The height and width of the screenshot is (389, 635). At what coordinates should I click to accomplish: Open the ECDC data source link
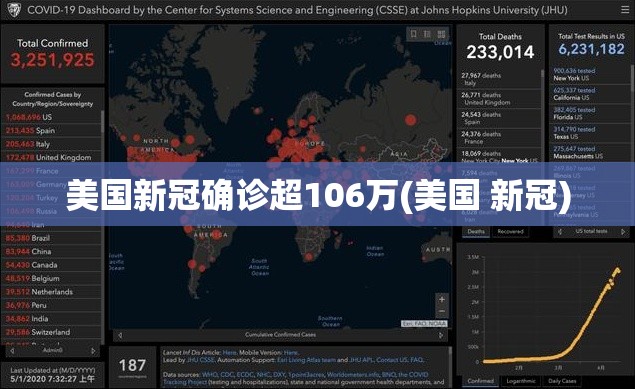click(245, 375)
